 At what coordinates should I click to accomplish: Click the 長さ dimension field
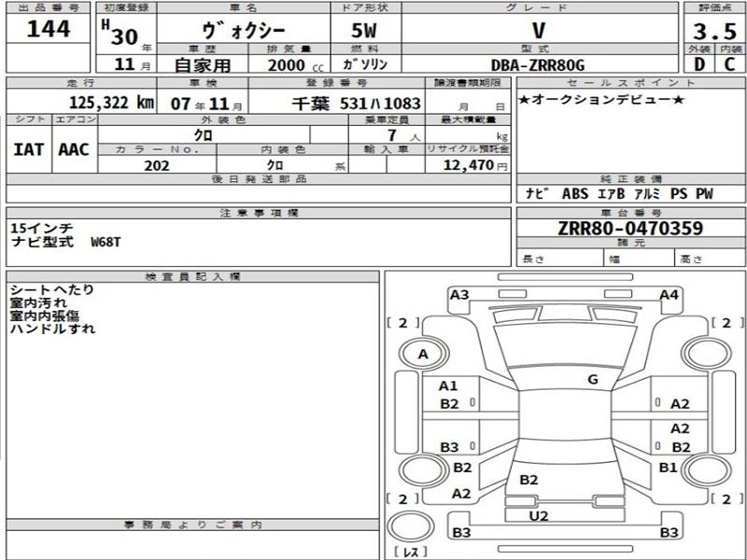click(x=559, y=259)
